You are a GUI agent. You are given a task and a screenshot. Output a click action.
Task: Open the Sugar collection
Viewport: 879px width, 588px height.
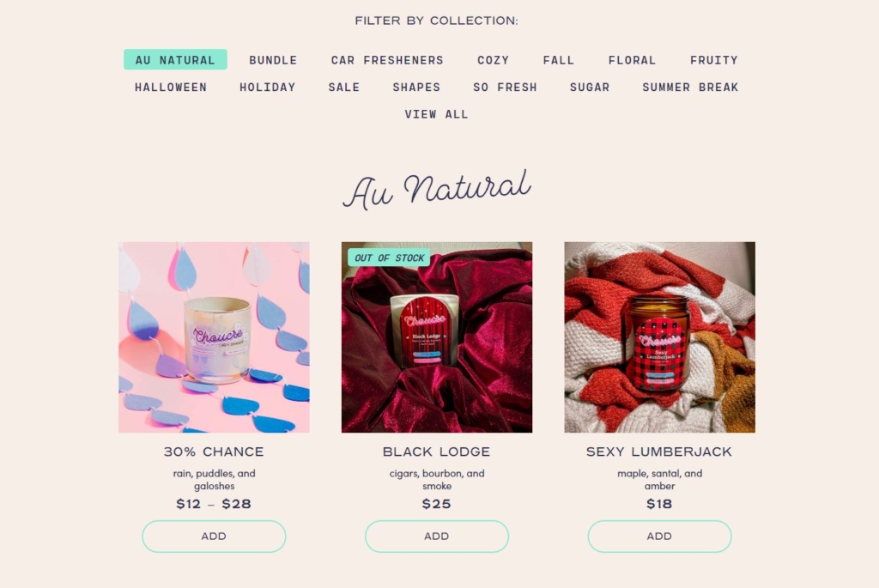pyautogui.click(x=590, y=87)
